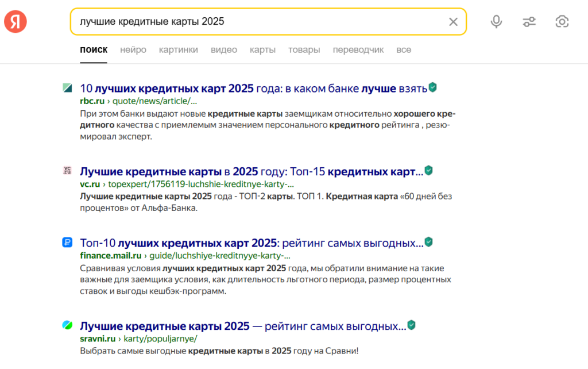Click the verified shield badge on vc.ru result
Screen dimensions: 588x369
pyautogui.click(x=428, y=171)
